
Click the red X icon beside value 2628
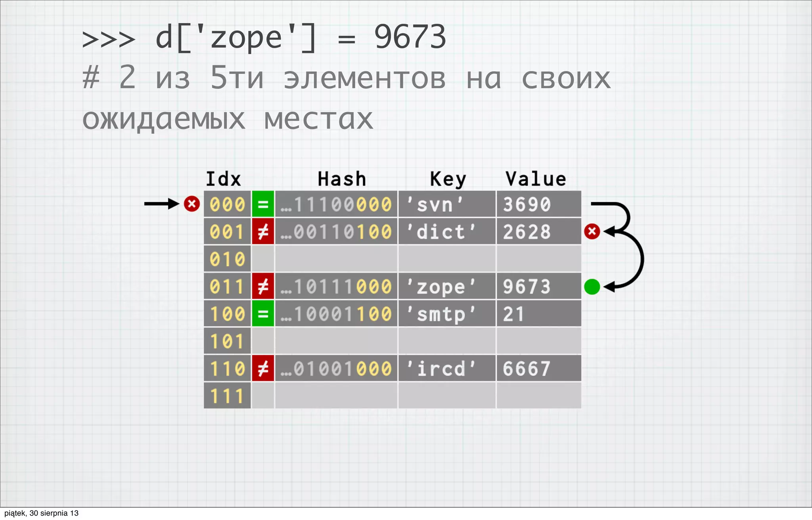(x=592, y=231)
